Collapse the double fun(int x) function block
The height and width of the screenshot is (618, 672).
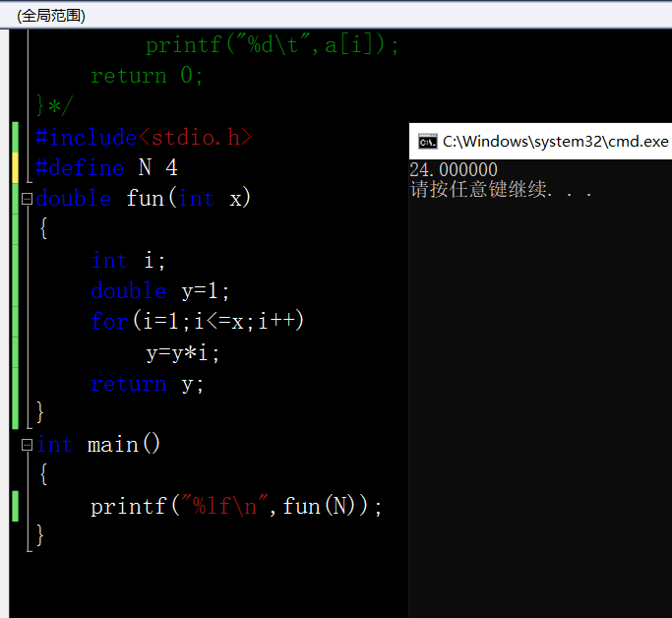pos(27,199)
